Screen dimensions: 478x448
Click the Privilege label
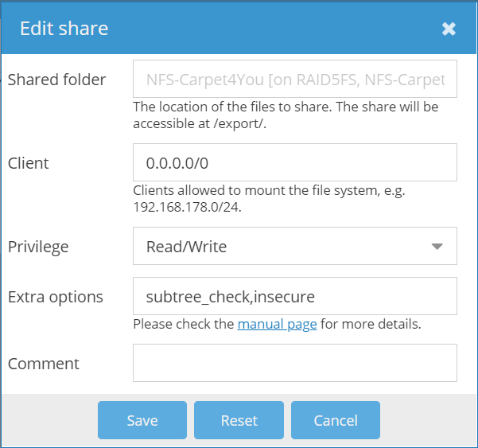38,247
